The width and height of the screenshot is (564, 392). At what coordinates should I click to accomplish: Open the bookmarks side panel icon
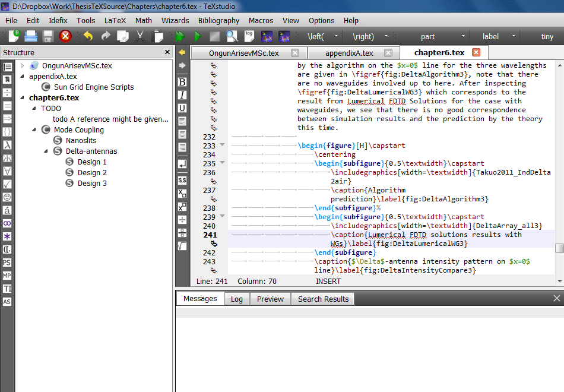click(x=7, y=80)
